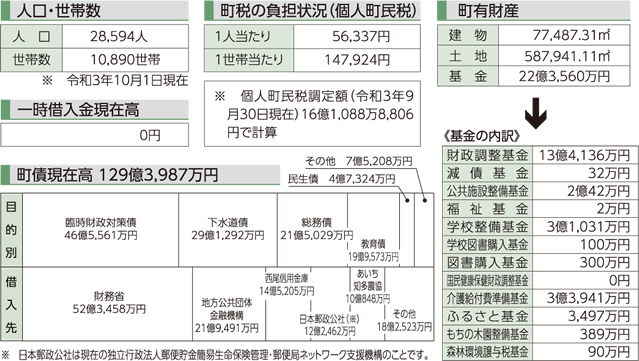Click the 一時借入金現在高 0円 field
The image size is (639, 361).
click(95, 135)
